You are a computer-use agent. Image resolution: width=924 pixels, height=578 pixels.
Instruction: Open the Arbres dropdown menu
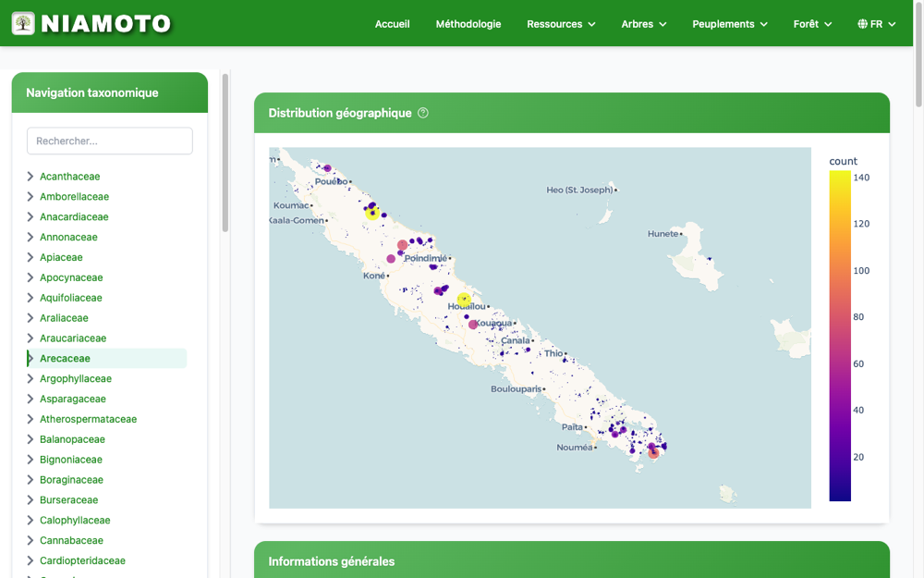pos(643,24)
